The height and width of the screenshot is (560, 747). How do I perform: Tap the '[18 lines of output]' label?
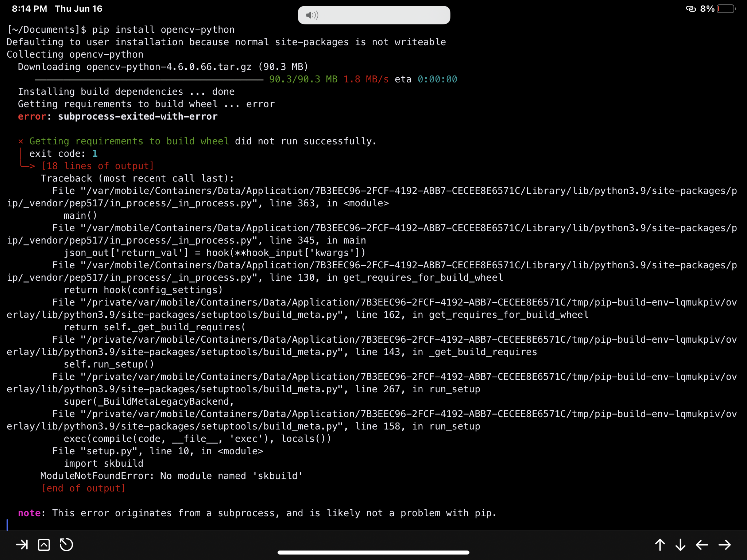(97, 166)
